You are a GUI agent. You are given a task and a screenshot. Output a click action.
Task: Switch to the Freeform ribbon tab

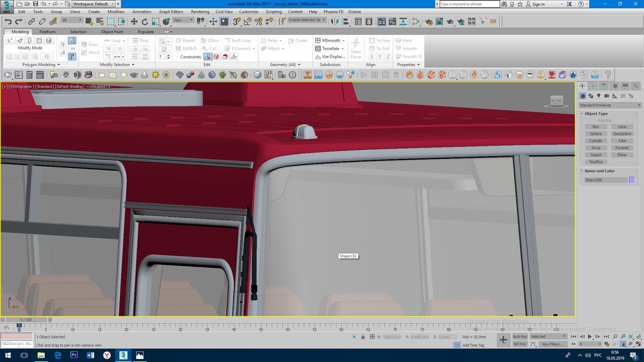[48, 32]
